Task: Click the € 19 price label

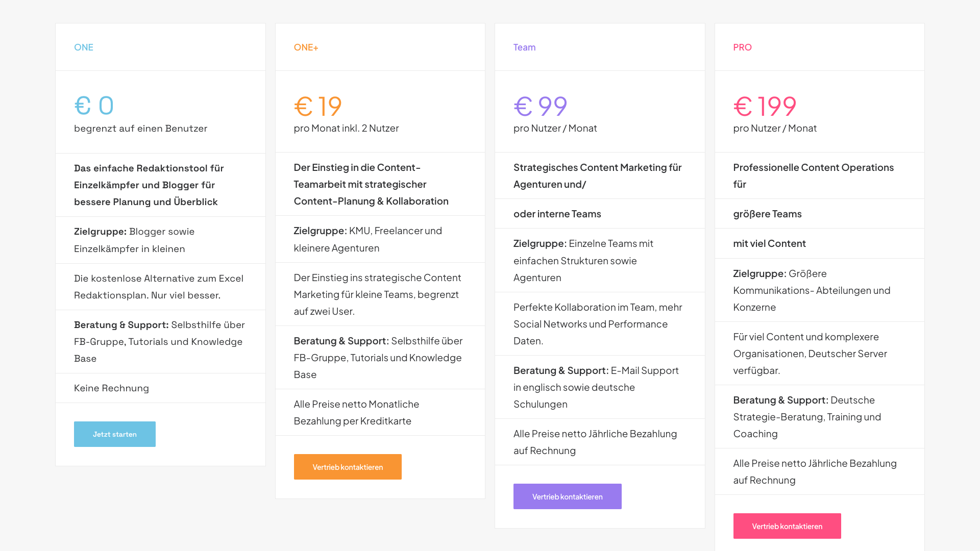Action: pos(317,106)
